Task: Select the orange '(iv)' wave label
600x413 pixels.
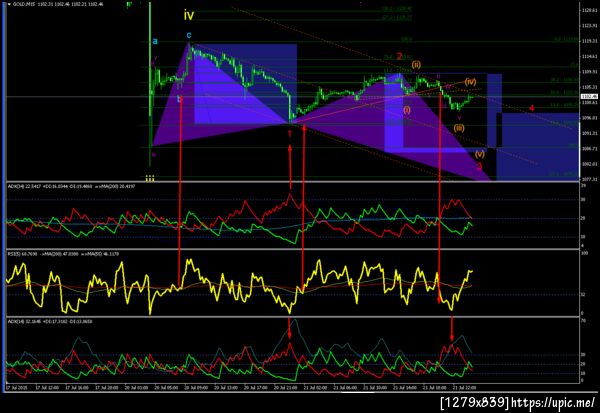Action: click(x=470, y=82)
